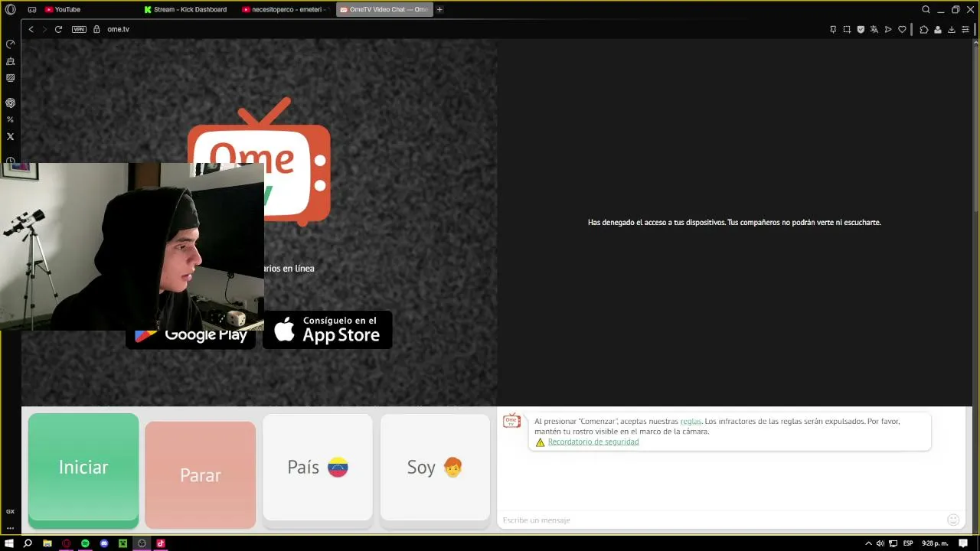Click the Parar button
The image size is (980, 551).
pyautogui.click(x=201, y=474)
